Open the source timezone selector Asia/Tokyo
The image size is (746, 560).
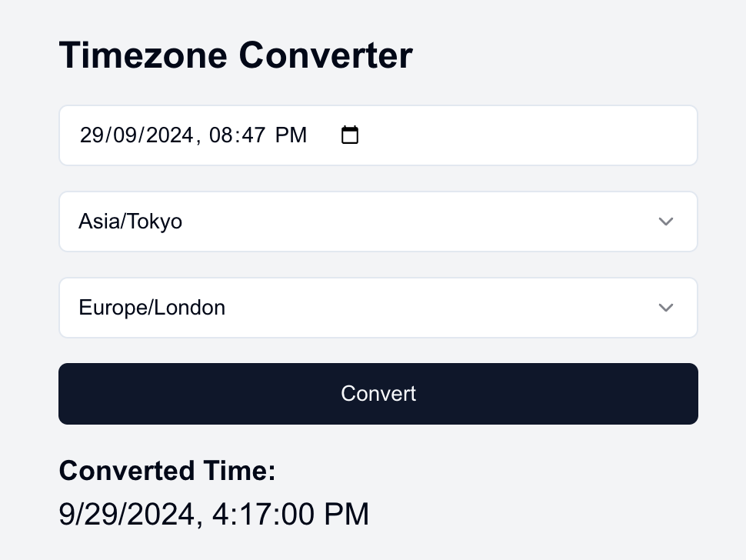pos(378,222)
